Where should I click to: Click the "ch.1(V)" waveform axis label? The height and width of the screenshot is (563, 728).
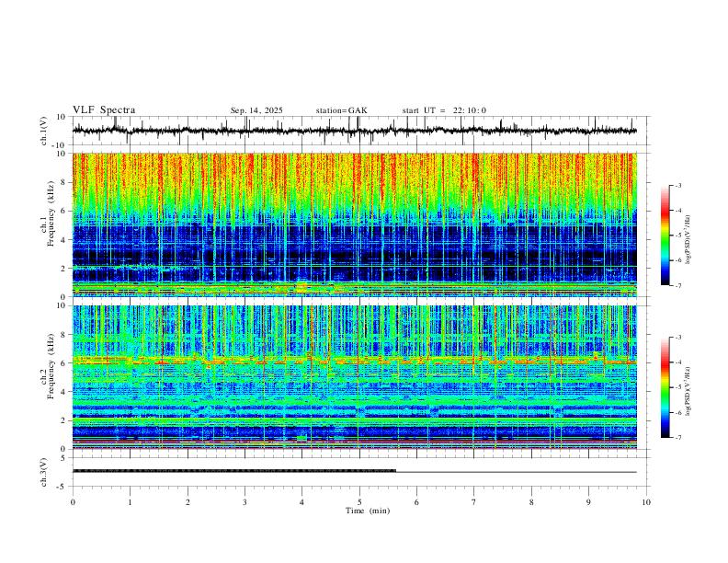coord(44,131)
